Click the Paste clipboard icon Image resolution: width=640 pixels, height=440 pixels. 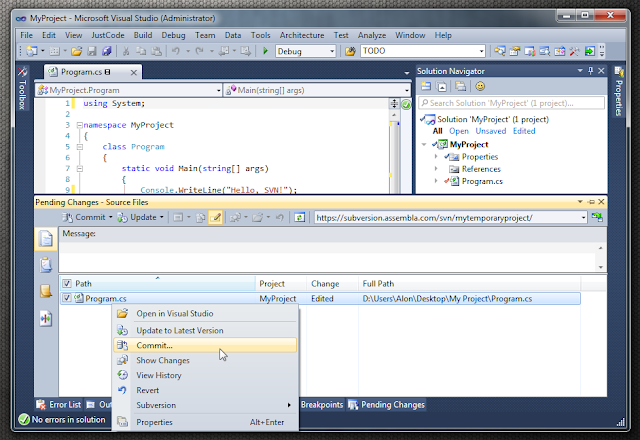pos(156,51)
